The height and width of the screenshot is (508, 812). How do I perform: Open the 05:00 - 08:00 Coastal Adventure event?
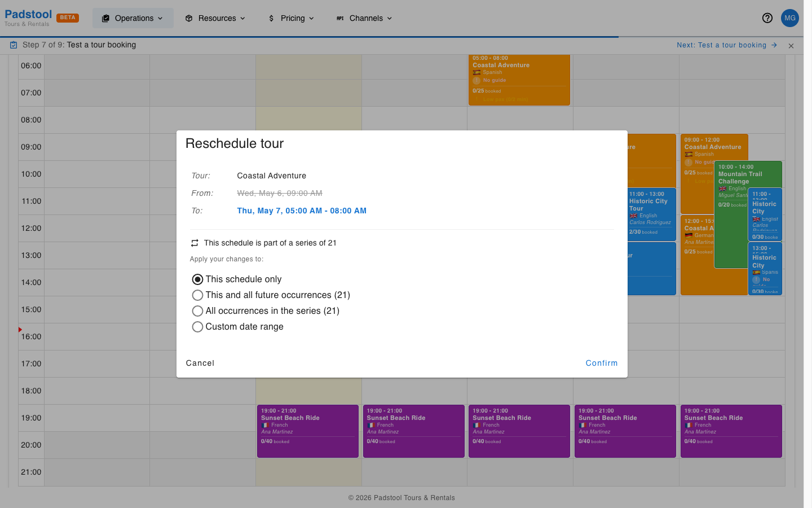519,80
